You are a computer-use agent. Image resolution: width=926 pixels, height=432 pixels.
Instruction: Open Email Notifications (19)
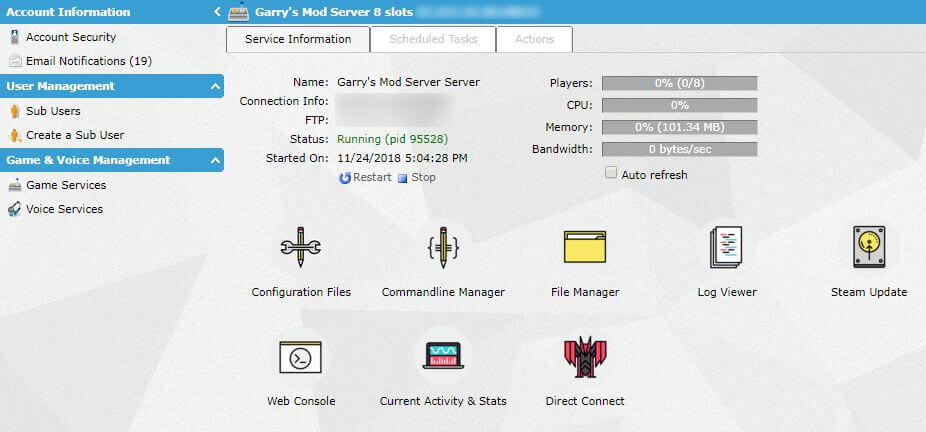[88, 61]
